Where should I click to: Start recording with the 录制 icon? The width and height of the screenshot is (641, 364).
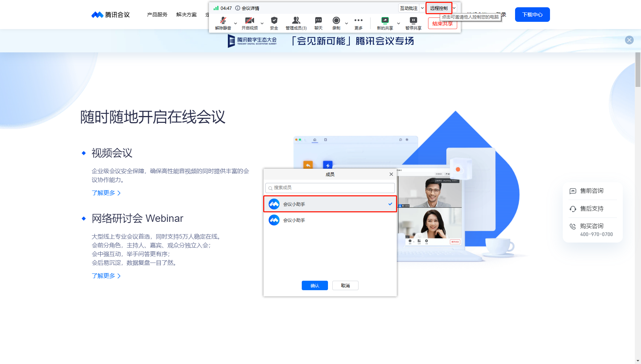336,20
